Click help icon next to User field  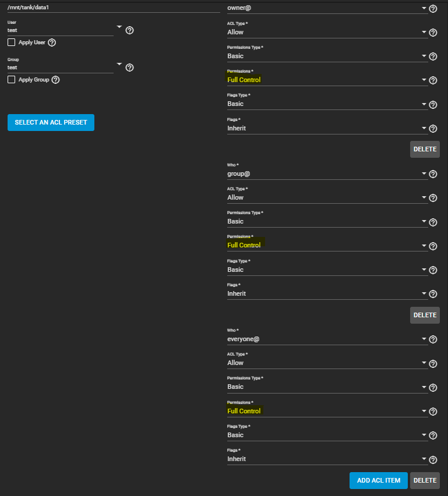[130, 30]
